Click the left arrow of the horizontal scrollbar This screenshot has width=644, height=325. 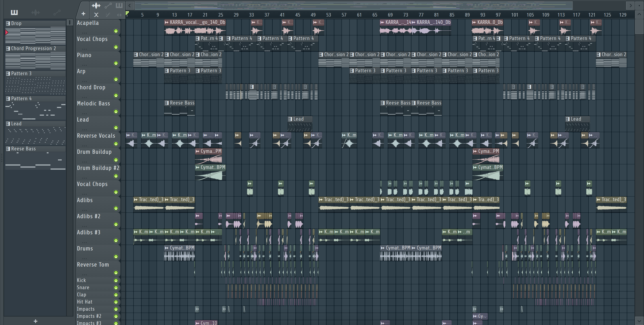[129, 5]
